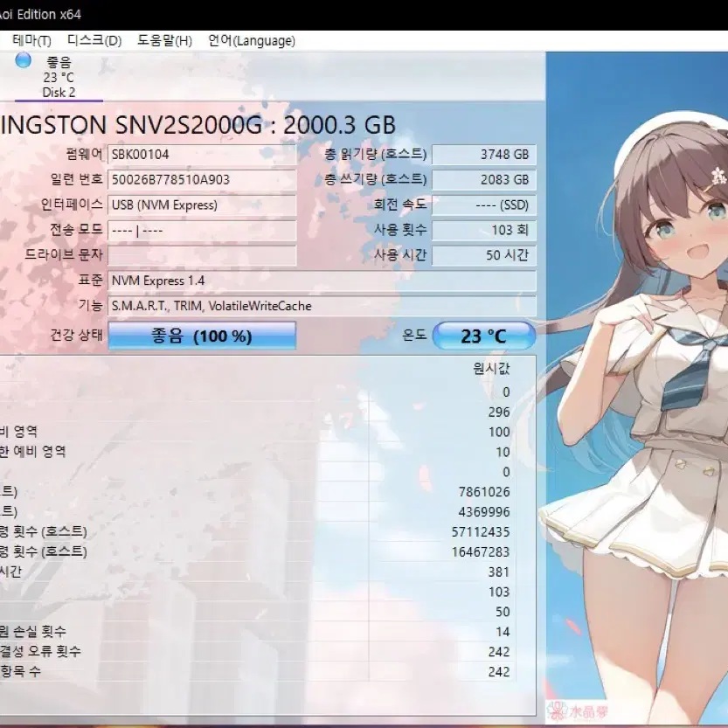
Task: Open the 테마(T) theme menu
Action: pyautogui.click(x=31, y=41)
